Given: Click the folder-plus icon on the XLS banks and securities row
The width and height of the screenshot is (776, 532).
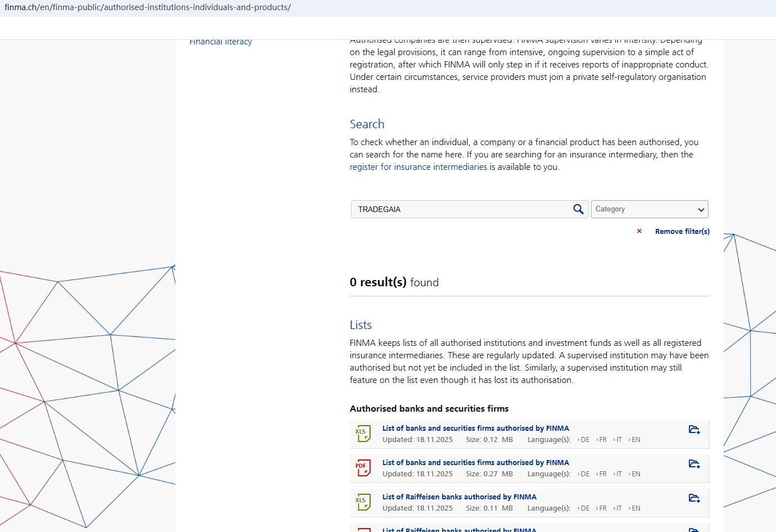Looking at the screenshot, I should coord(694,430).
